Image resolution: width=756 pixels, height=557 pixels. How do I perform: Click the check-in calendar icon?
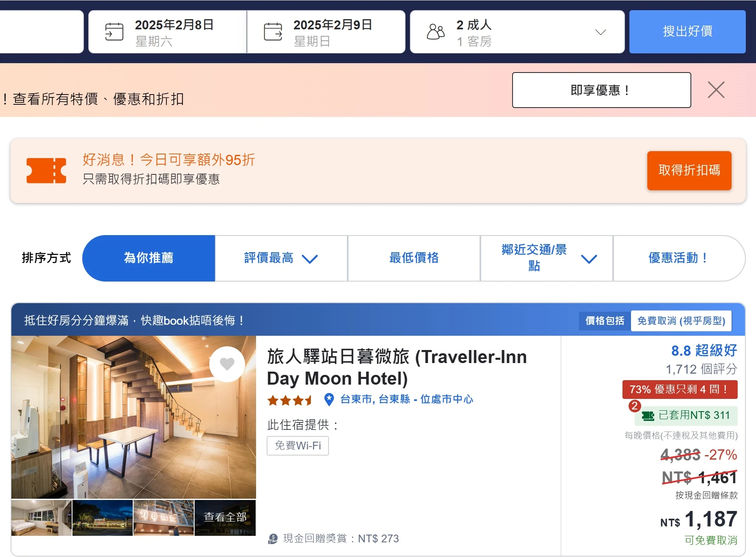click(114, 32)
